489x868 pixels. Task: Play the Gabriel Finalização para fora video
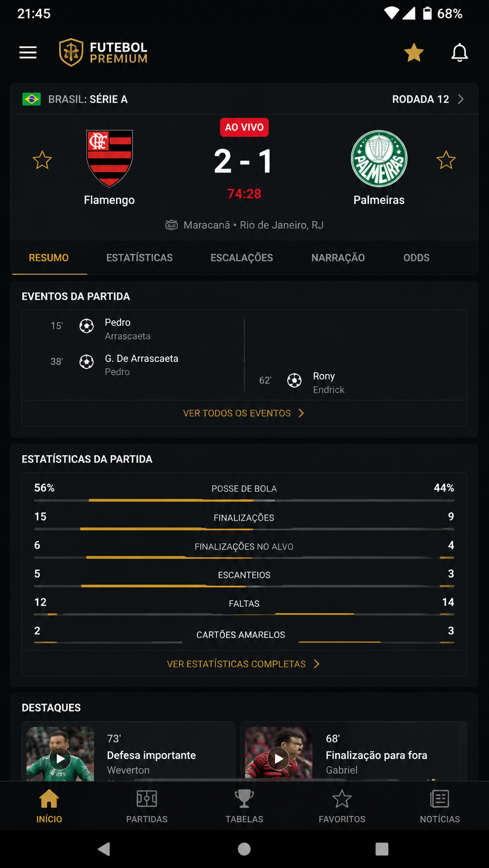tap(279, 758)
